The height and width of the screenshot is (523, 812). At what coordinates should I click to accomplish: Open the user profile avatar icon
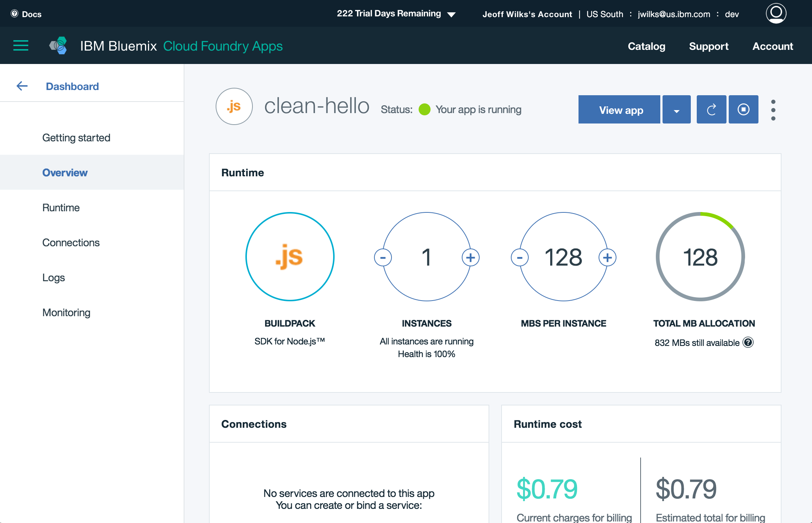click(x=776, y=13)
